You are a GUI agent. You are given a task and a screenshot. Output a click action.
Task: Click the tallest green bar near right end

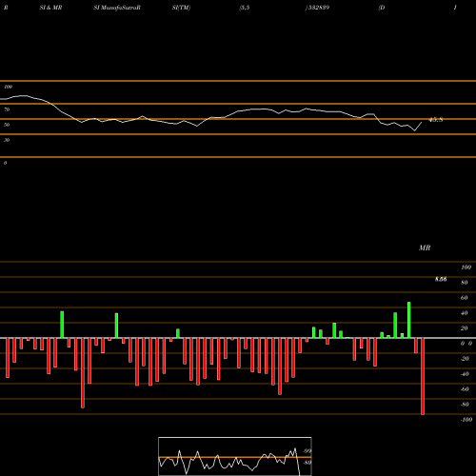(x=409, y=320)
